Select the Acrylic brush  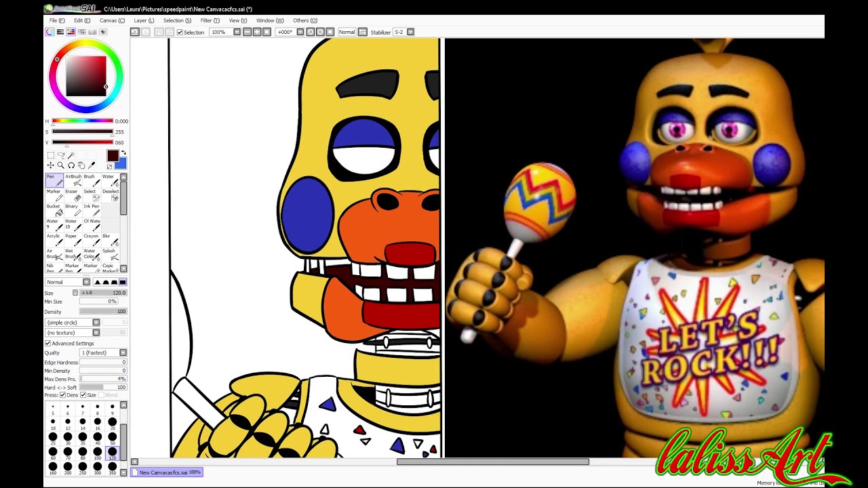54,240
